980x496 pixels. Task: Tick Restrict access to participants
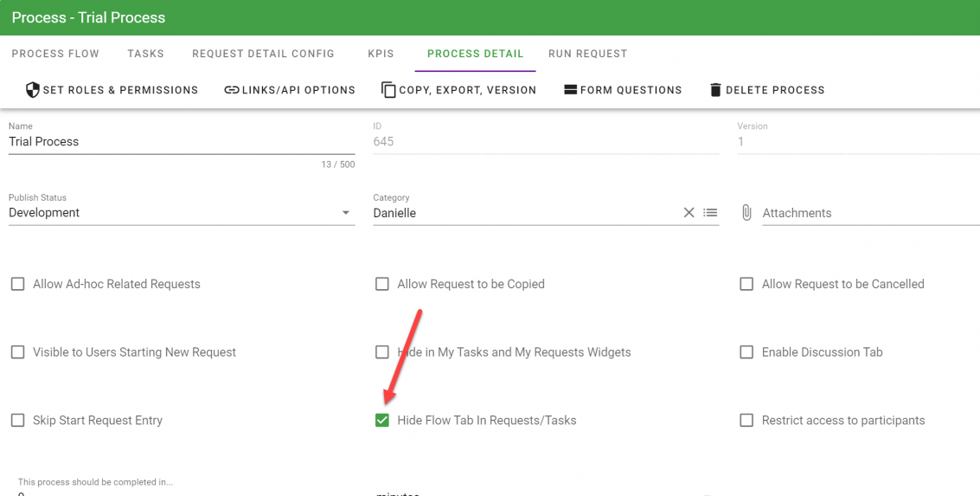746,421
